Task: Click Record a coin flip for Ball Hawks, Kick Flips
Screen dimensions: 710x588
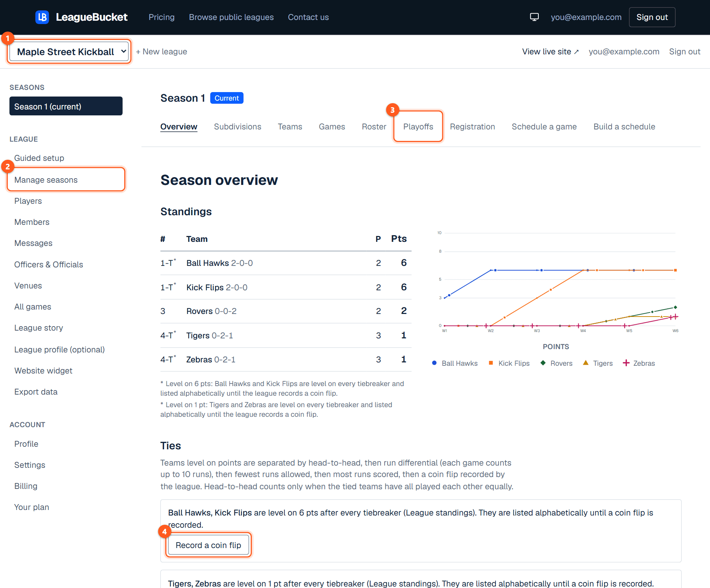Action: pyautogui.click(x=209, y=545)
